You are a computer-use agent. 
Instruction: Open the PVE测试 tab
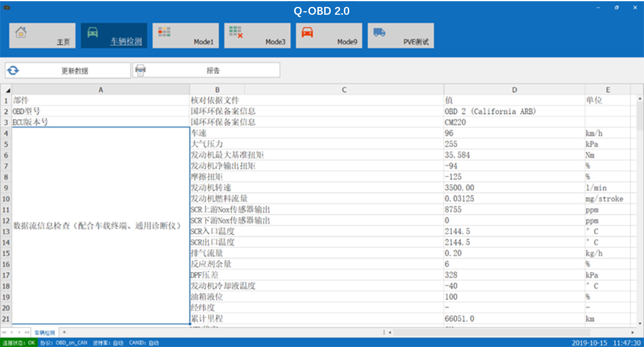tap(401, 36)
